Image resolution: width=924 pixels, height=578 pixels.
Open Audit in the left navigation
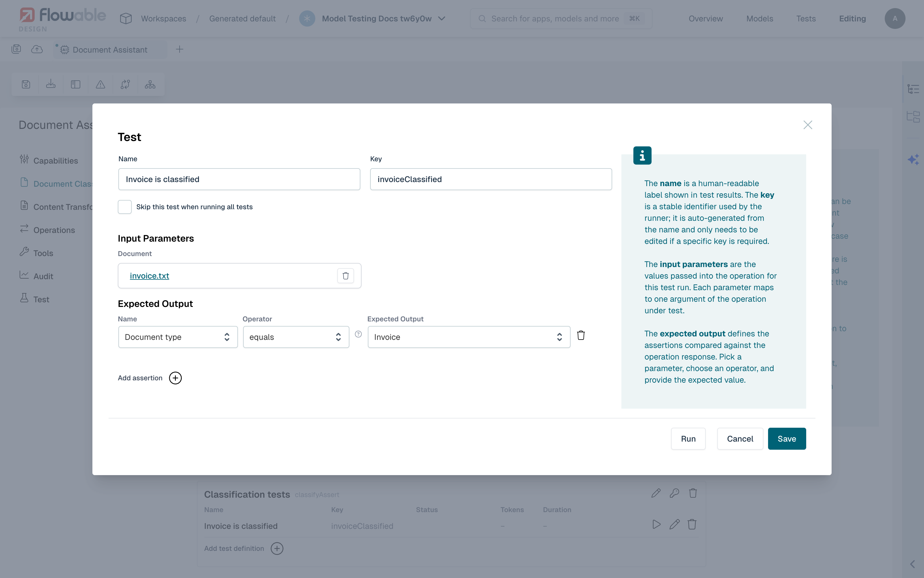click(x=36, y=276)
